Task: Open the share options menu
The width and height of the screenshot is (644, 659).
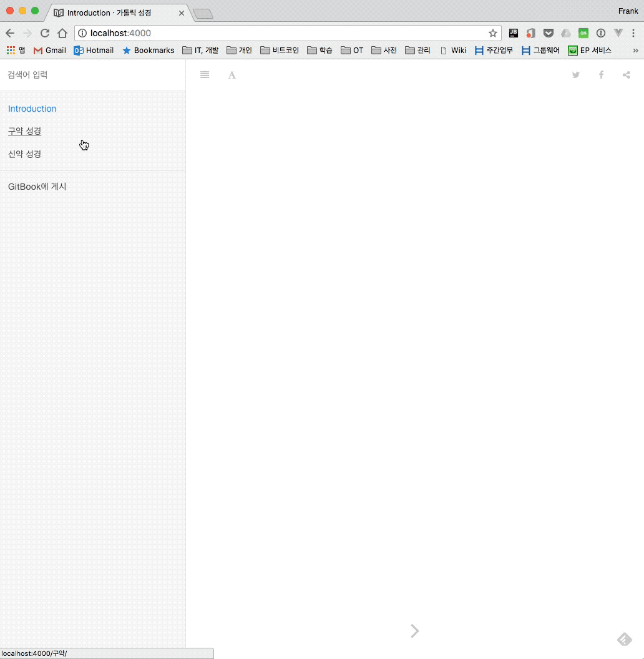Action: pyautogui.click(x=627, y=75)
